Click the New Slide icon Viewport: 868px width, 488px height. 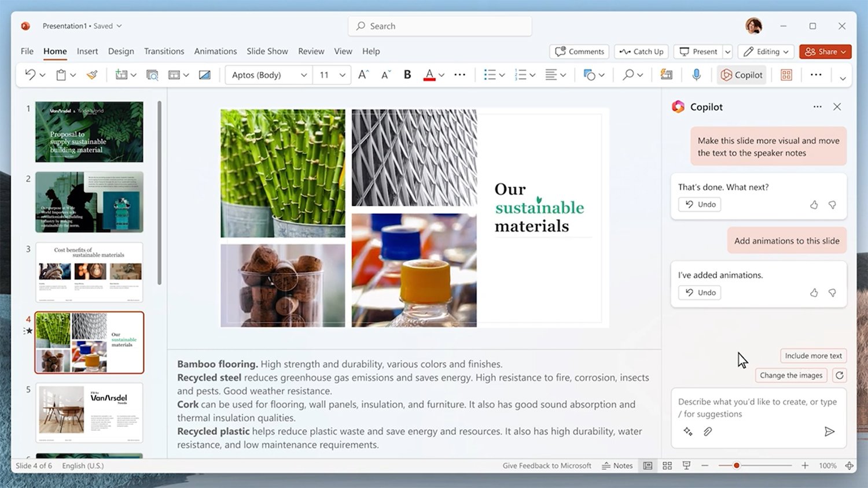coord(121,75)
